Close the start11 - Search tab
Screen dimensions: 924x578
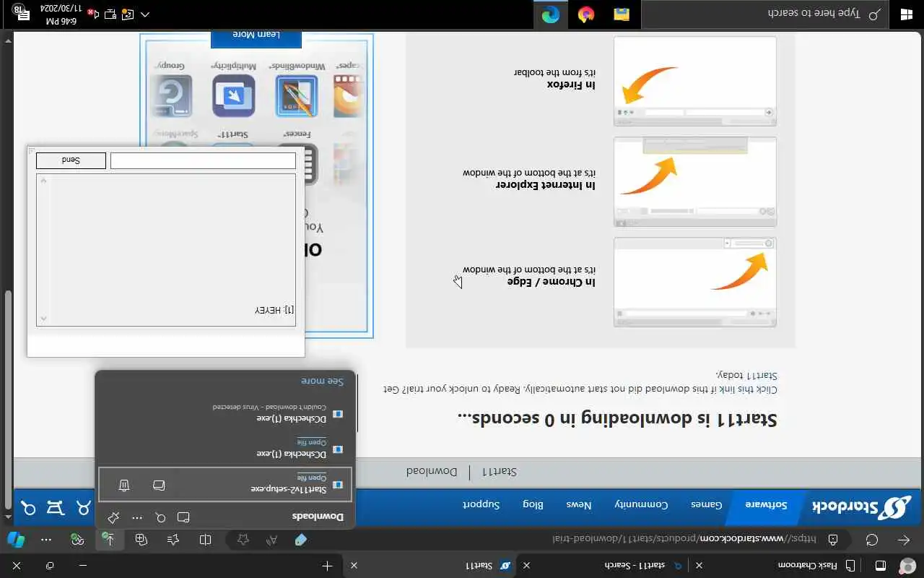coord(526,566)
